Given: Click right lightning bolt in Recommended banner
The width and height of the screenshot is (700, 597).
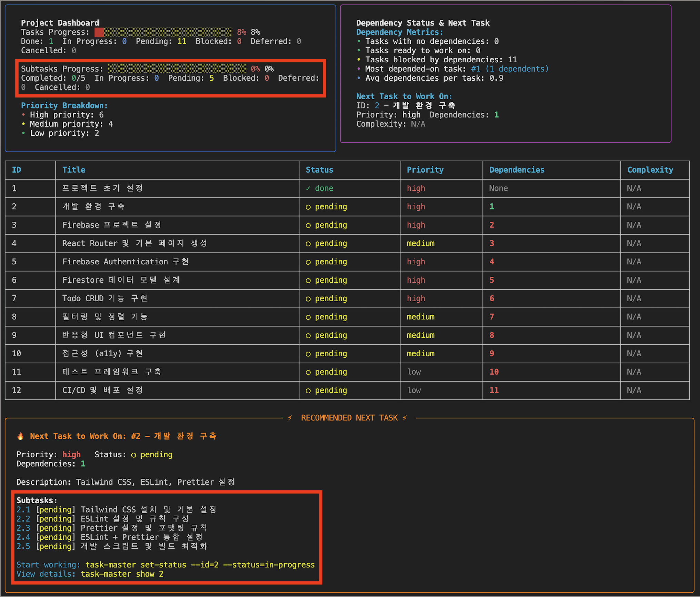Looking at the screenshot, I should pos(405,418).
